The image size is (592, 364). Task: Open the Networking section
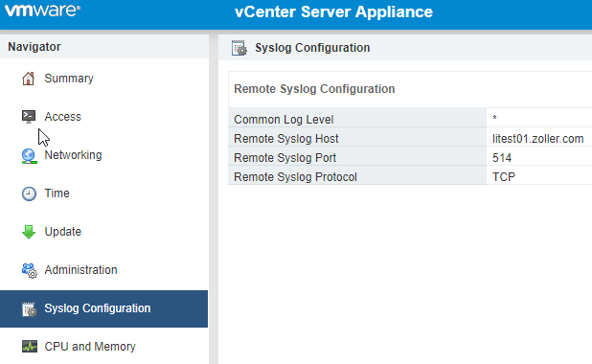(x=73, y=155)
